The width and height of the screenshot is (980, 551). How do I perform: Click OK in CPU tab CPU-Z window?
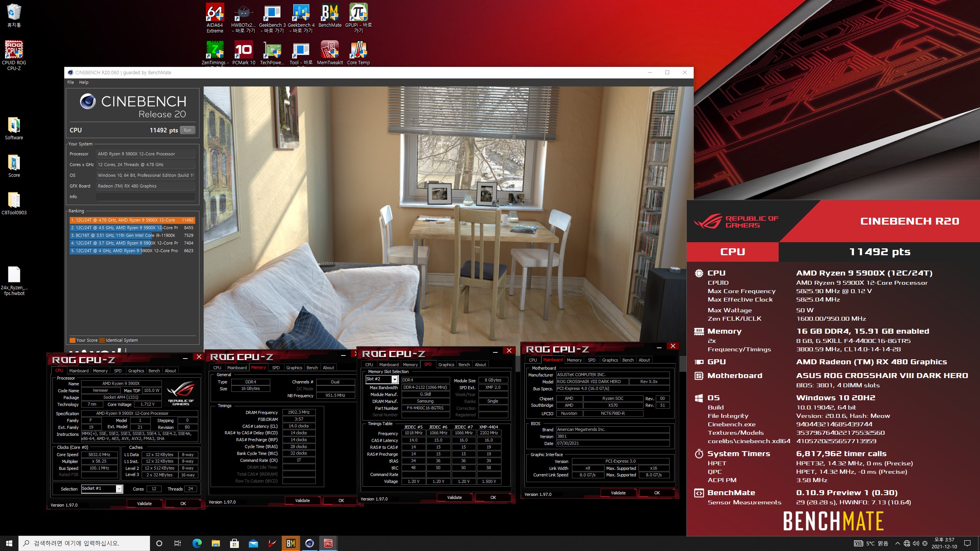point(183,504)
